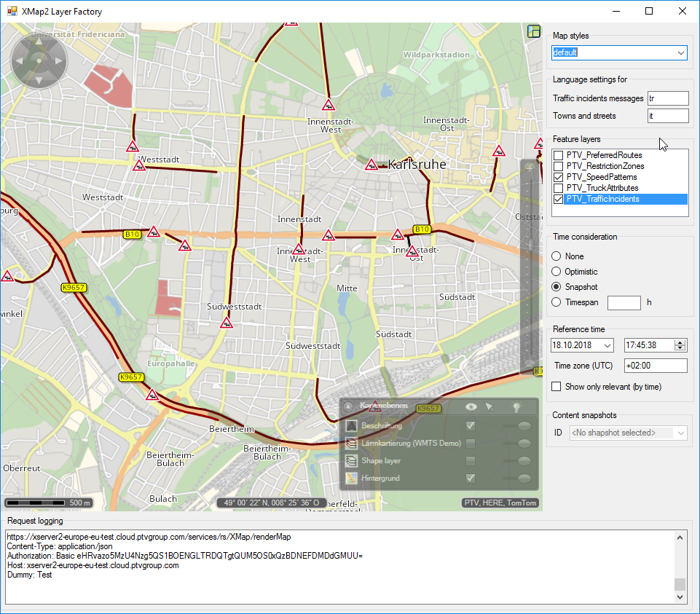This screenshot has width=700, height=614.
Task: Click the 500 m scale bar
Action: coord(49,503)
